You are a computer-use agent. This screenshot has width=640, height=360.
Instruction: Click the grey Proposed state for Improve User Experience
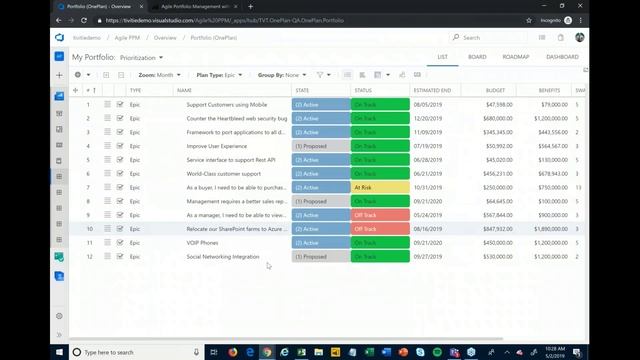point(321,146)
